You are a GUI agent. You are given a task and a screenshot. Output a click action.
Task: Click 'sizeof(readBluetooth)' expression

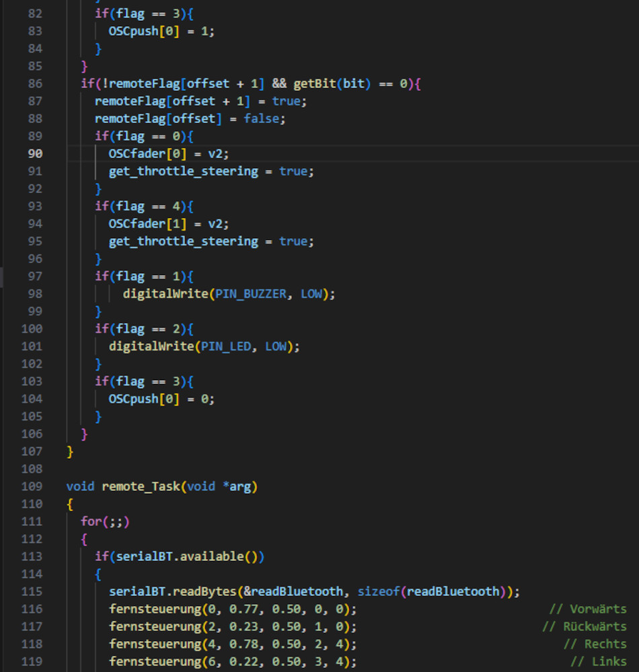pyautogui.click(x=432, y=591)
